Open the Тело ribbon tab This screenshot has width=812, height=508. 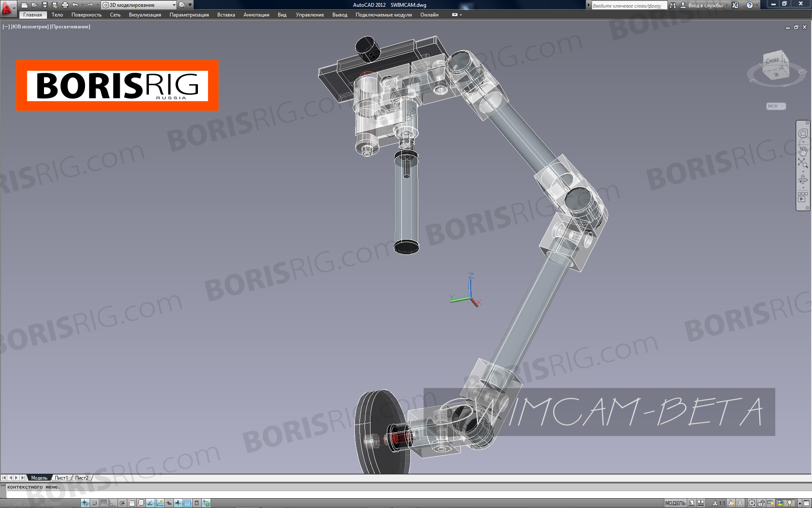(x=57, y=15)
